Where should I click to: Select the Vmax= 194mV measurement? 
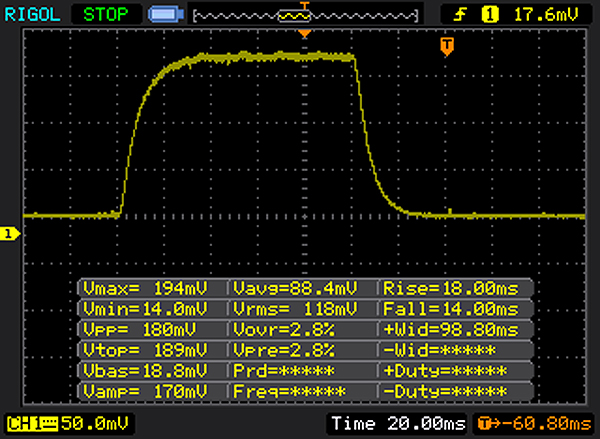pyautogui.click(x=152, y=288)
